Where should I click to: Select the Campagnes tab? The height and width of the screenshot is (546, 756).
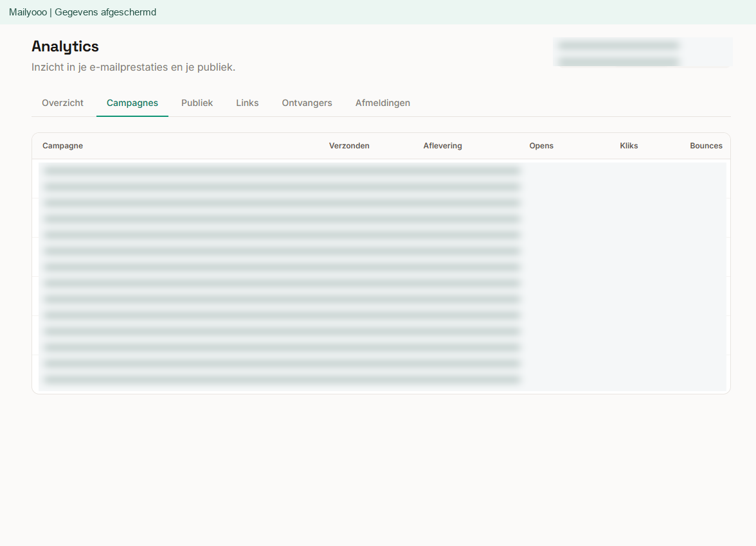tap(132, 103)
